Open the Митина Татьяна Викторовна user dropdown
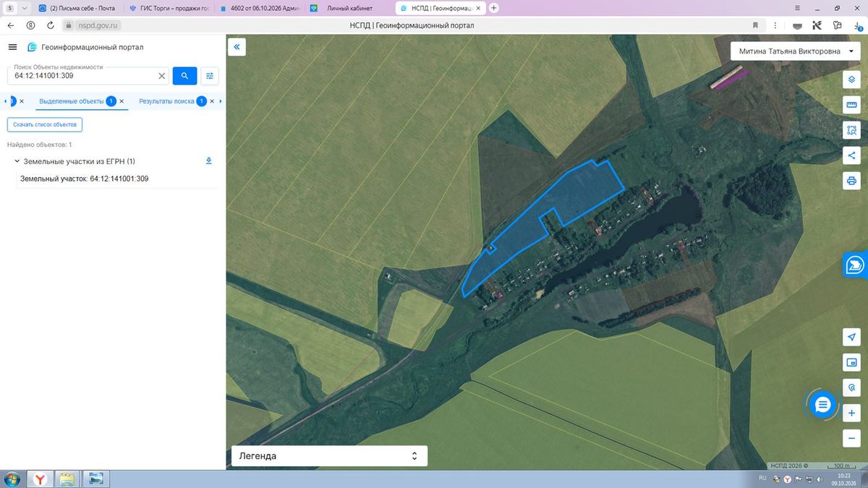This screenshot has height=488, width=868. point(796,51)
